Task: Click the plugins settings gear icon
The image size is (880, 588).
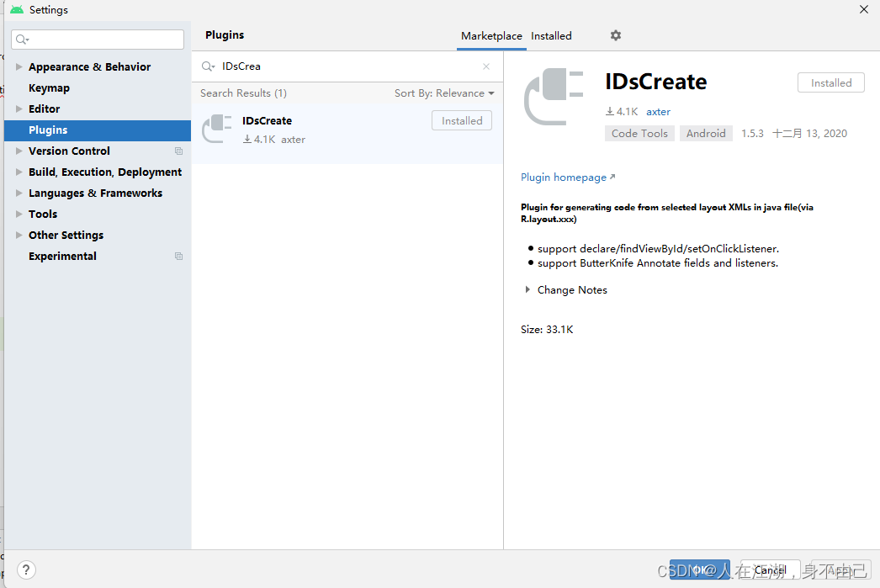Action: [x=616, y=35]
